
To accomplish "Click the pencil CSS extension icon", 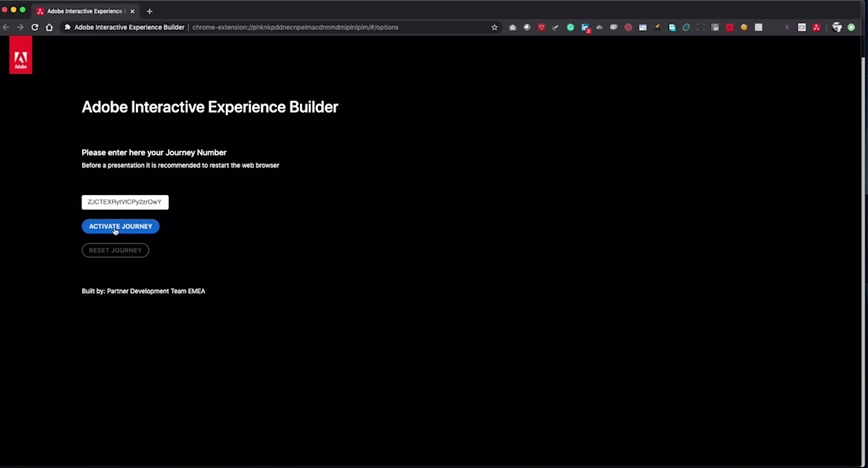I will (657, 27).
